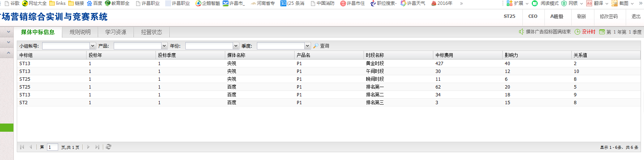Viewport: 644px width, 160px height.
Task: Click the clock icon beside 没计时
Action: pyautogui.click(x=577, y=32)
